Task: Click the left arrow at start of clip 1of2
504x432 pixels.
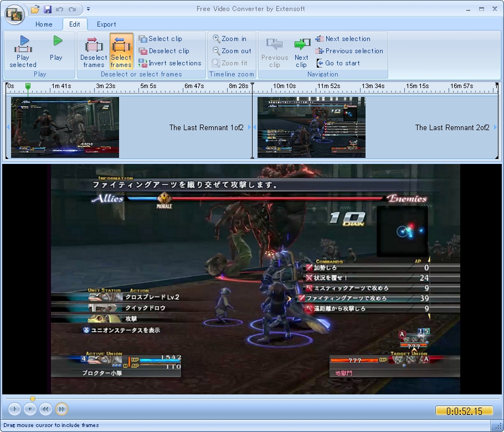Action: [x=8, y=127]
